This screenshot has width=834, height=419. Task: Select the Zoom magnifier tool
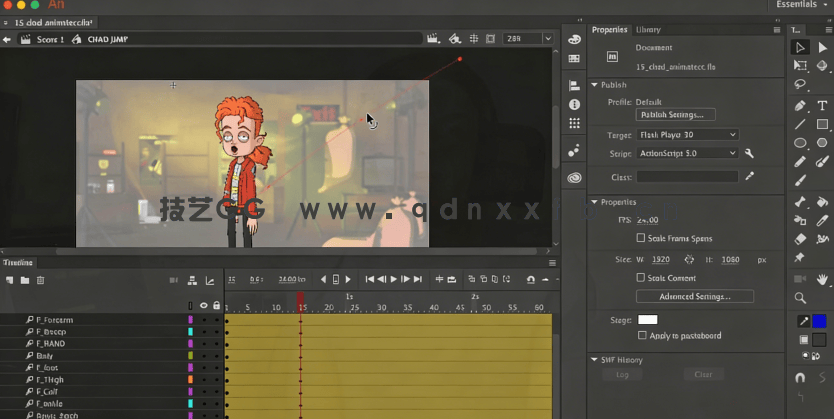[x=800, y=298]
